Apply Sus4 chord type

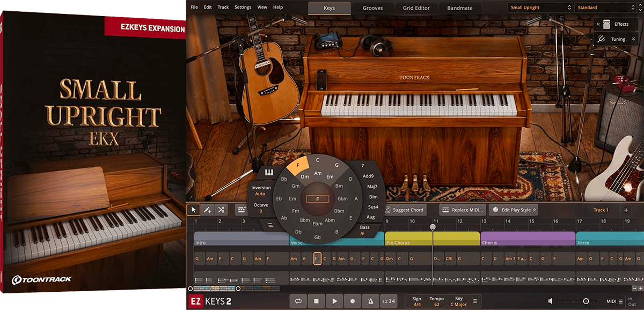tap(372, 206)
